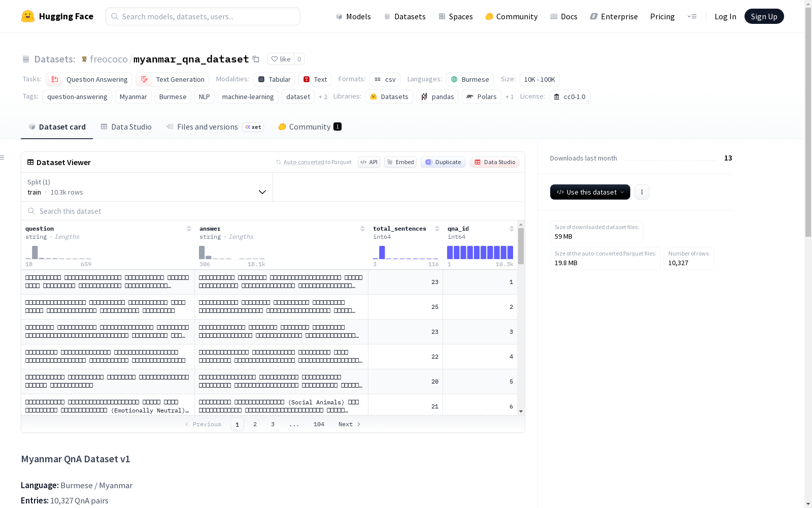
Task: Copy dataset name with the copy icon
Action: pyautogui.click(x=256, y=59)
